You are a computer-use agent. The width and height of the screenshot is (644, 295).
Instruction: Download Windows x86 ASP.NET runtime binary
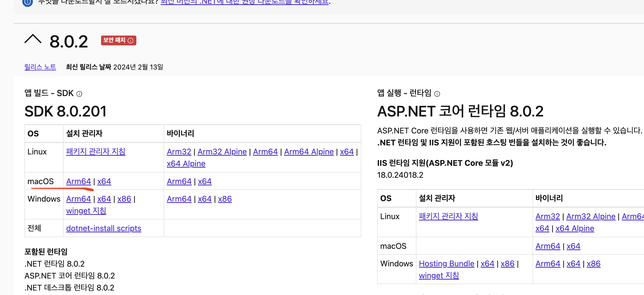point(594,264)
